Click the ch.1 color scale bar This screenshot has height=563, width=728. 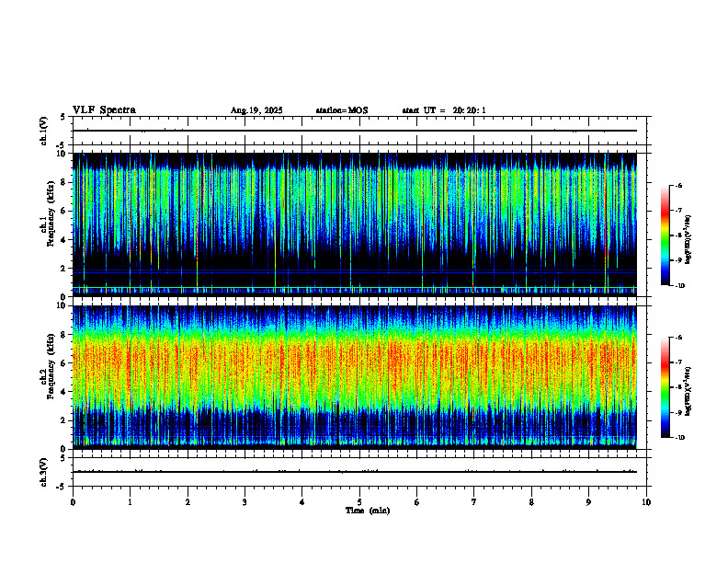coord(665,236)
